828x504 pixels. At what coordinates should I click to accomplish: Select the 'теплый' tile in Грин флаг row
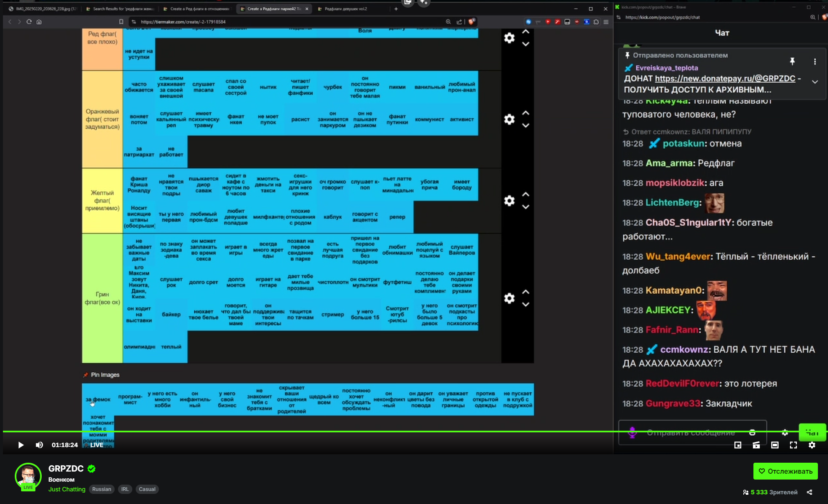171,347
